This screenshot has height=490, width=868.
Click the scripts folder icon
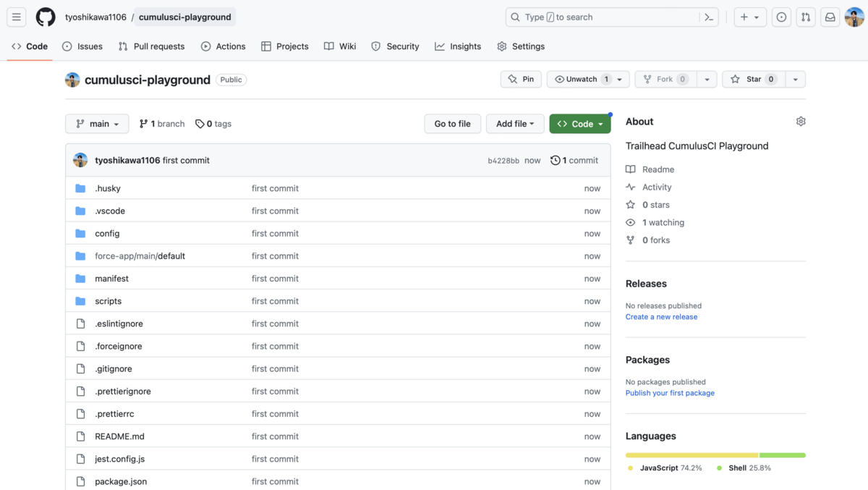(x=80, y=301)
